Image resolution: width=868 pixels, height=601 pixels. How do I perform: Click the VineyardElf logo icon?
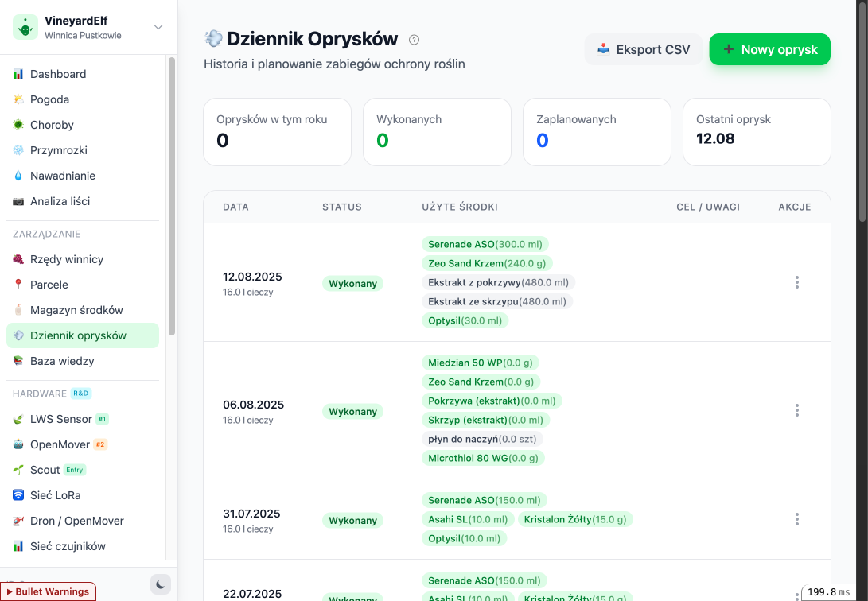click(25, 28)
